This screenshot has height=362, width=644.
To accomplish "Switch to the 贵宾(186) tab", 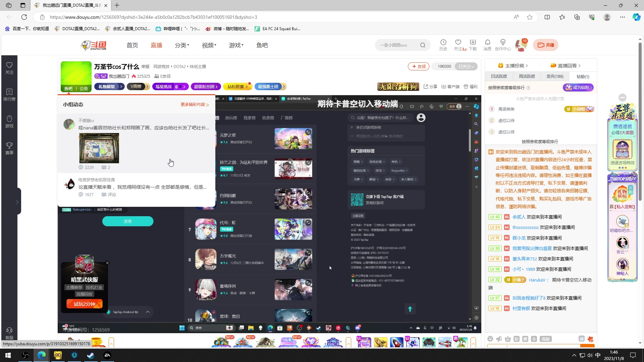I will [x=555, y=76].
